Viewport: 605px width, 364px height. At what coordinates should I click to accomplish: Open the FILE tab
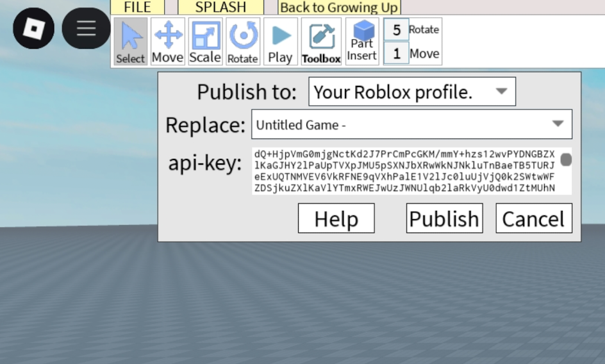137,8
